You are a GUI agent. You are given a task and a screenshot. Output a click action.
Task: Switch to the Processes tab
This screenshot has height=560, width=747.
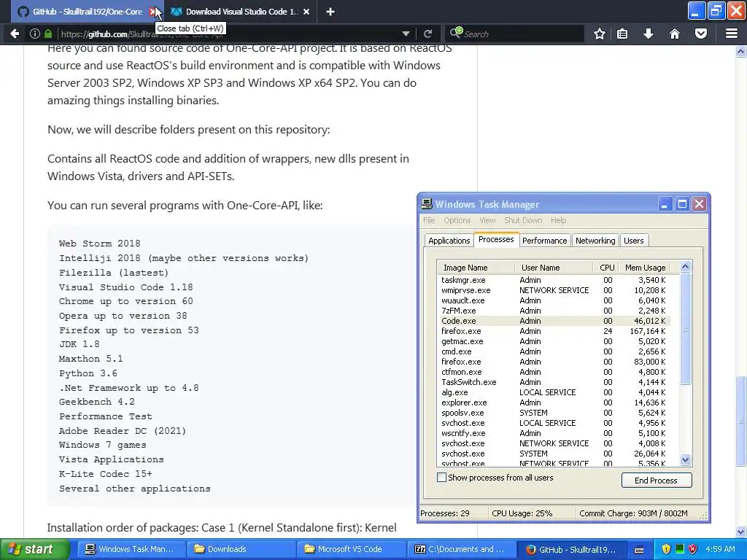pos(496,239)
